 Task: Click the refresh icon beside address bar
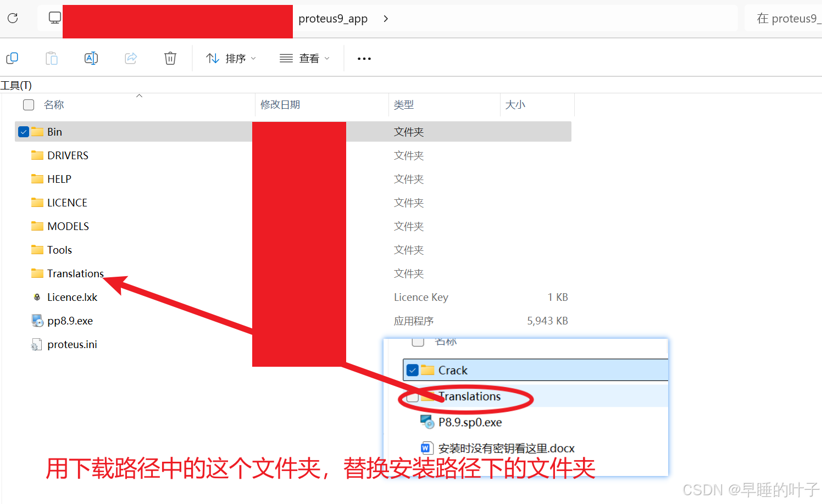[13, 18]
